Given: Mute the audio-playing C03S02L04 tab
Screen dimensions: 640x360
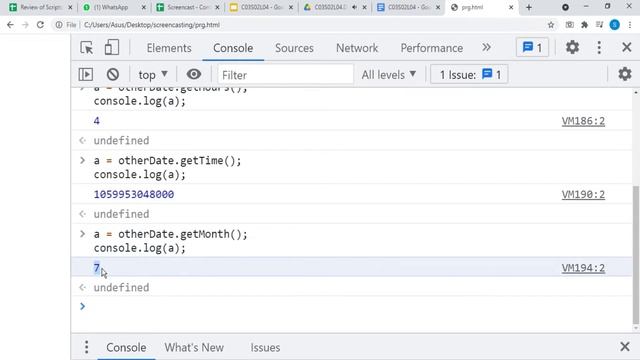Looking at the screenshot, I should point(354,7).
